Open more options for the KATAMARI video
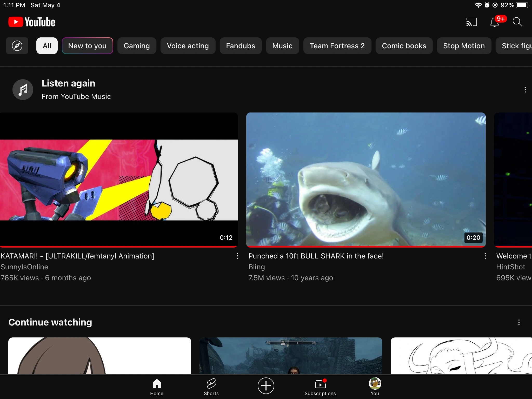Screen dimensions: 532x399 click(x=237, y=256)
